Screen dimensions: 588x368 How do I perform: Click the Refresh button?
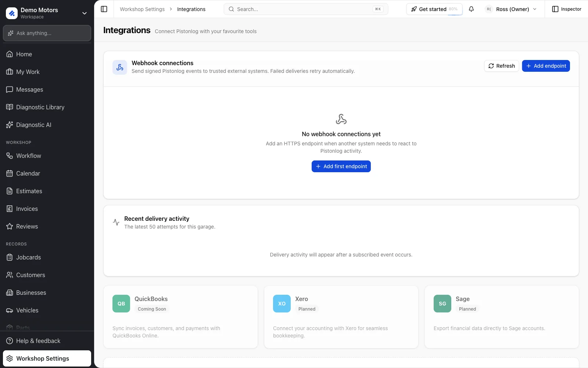click(501, 66)
